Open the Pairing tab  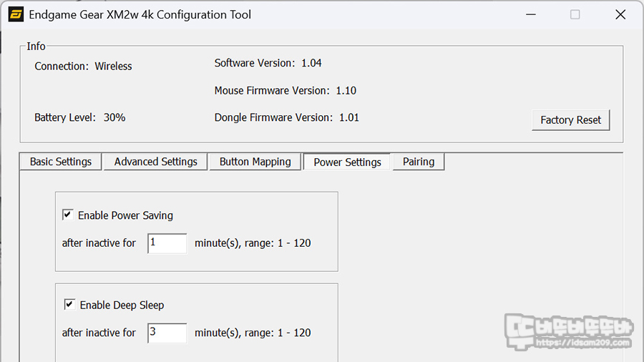pos(419,162)
